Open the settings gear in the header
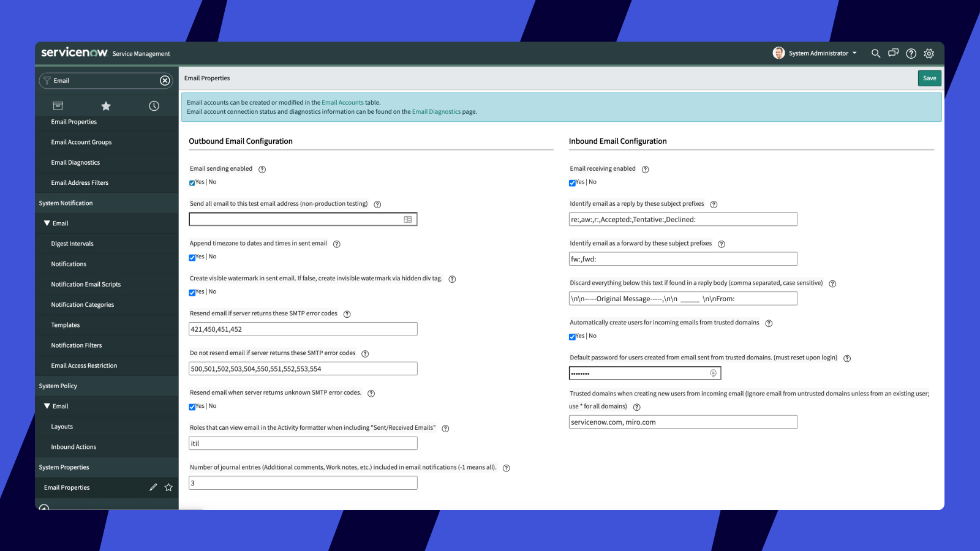Viewport: 980px width, 551px height. click(x=929, y=53)
